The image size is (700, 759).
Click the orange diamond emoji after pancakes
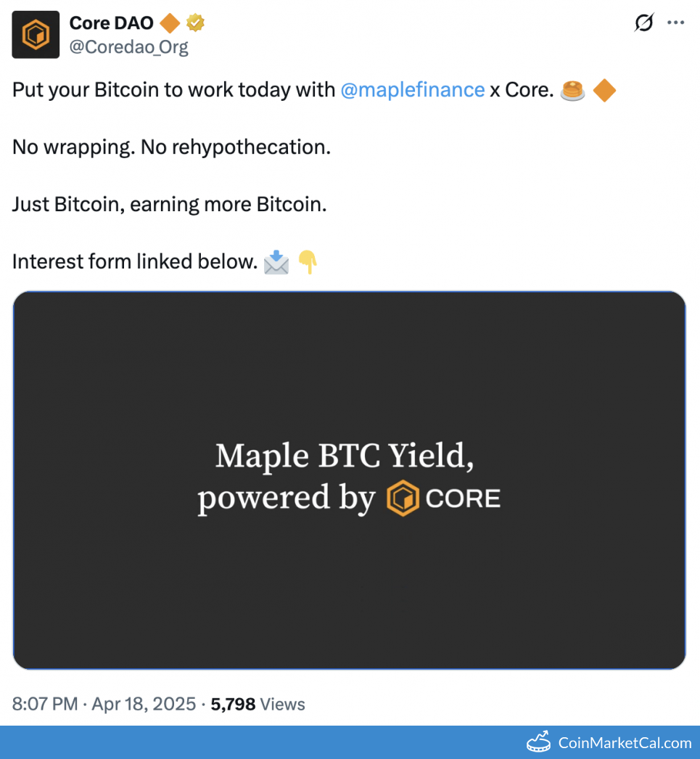(x=604, y=91)
